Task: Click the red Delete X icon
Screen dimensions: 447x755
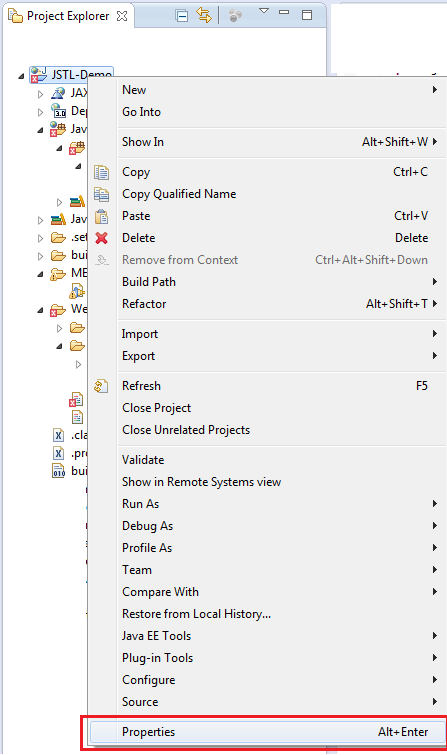Action: pos(102,238)
